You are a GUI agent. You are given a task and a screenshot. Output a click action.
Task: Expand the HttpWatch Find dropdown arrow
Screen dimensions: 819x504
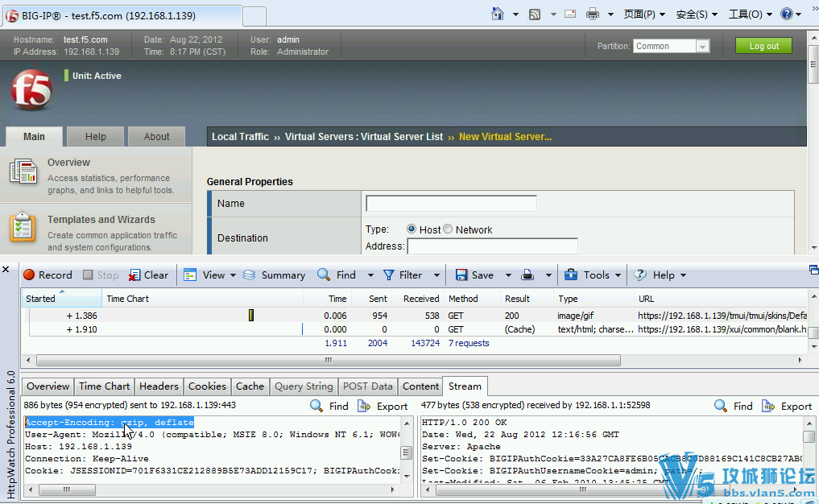tap(370, 275)
